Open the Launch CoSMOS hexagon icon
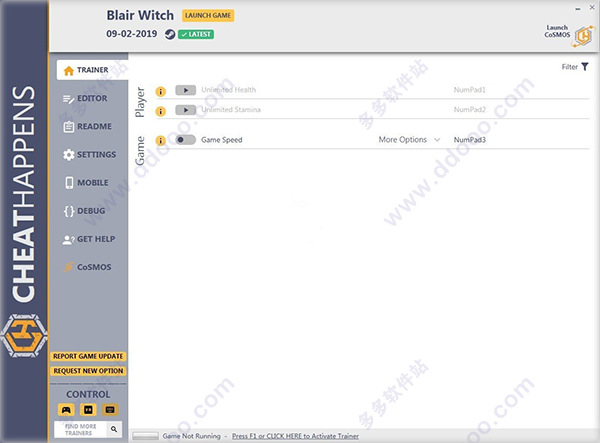This screenshot has width=600, height=443. pyautogui.click(x=584, y=36)
